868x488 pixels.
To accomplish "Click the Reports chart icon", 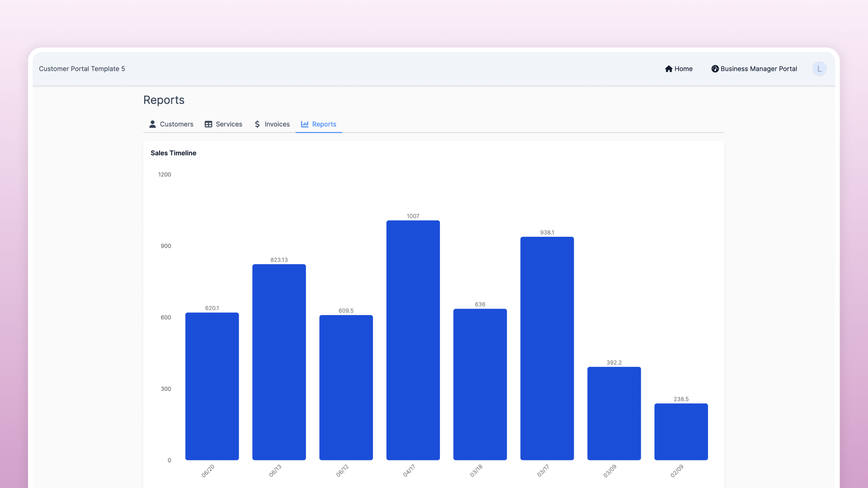I will click(305, 124).
